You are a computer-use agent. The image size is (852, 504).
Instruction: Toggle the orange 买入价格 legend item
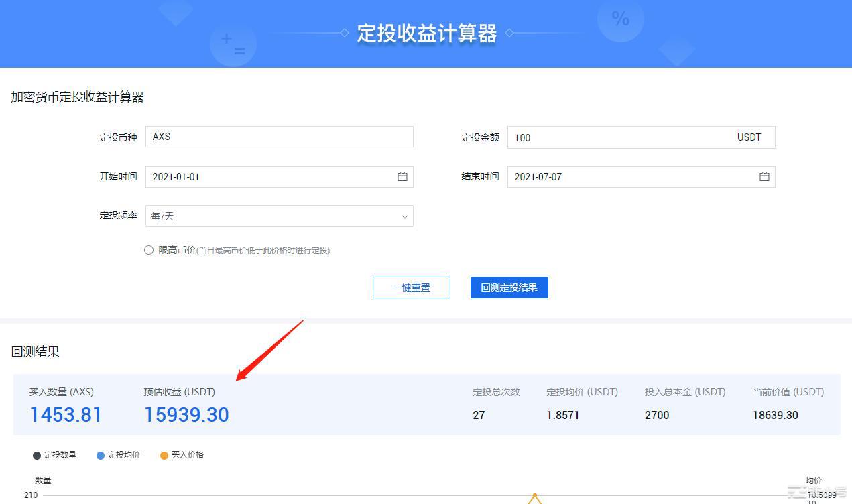(x=182, y=455)
